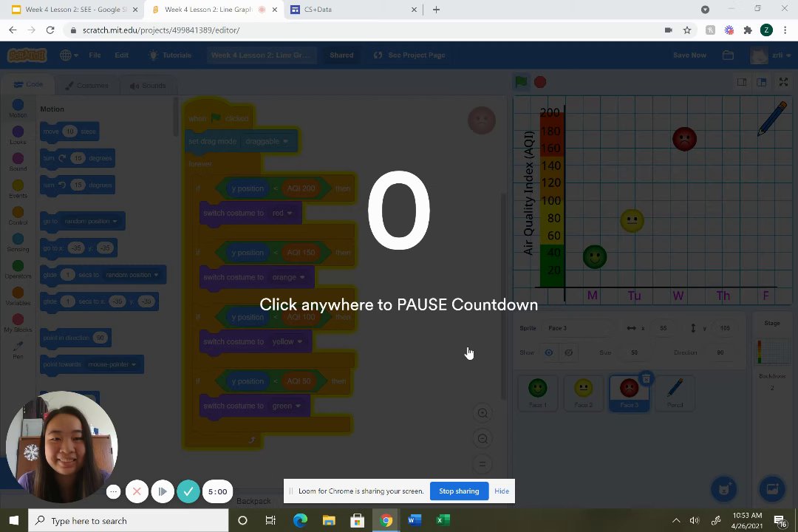
Task: Delete Face 3 sprite with trash icon
Action: (x=646, y=379)
